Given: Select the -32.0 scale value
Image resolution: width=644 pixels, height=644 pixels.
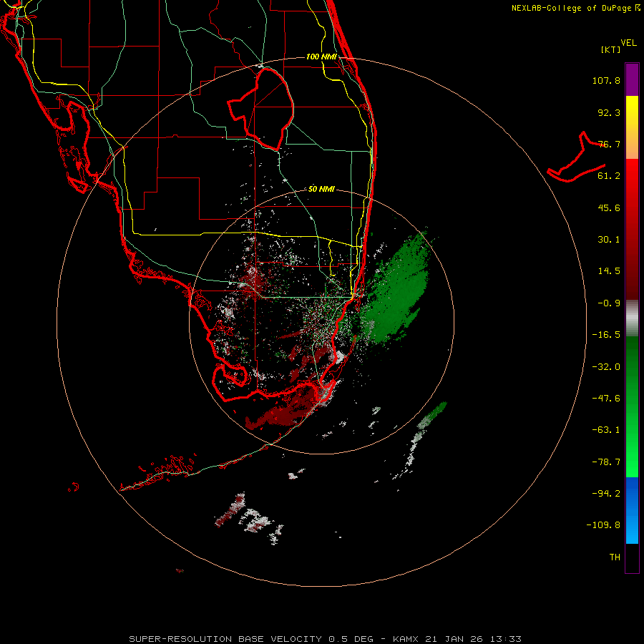Looking at the screenshot, I should (606, 367).
